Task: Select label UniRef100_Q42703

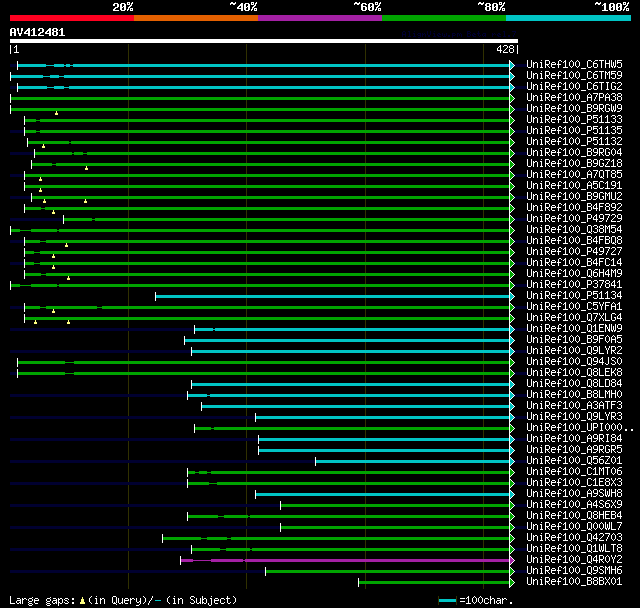Action: [x=574, y=538]
